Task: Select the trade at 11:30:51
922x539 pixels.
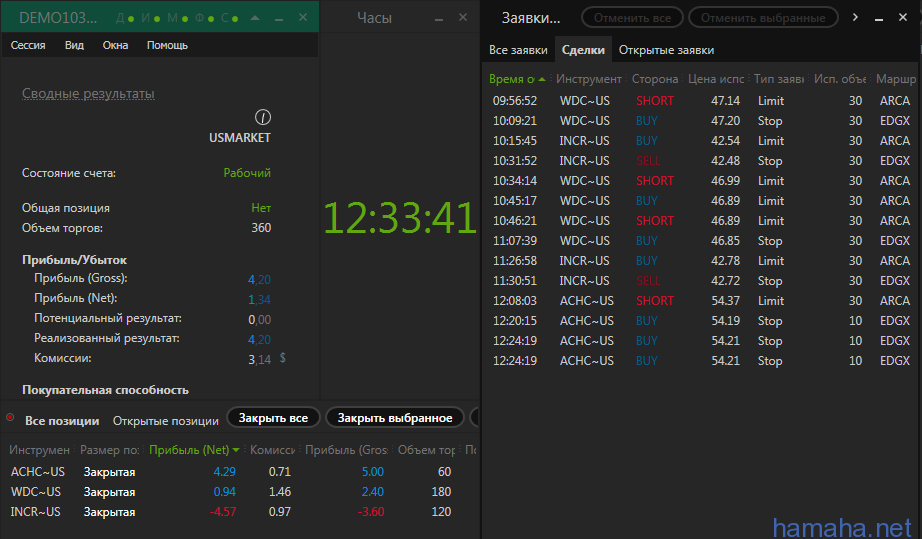Action: 701,280
